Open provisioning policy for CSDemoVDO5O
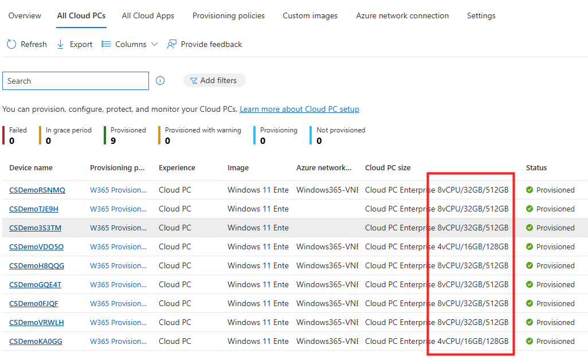 (118, 246)
